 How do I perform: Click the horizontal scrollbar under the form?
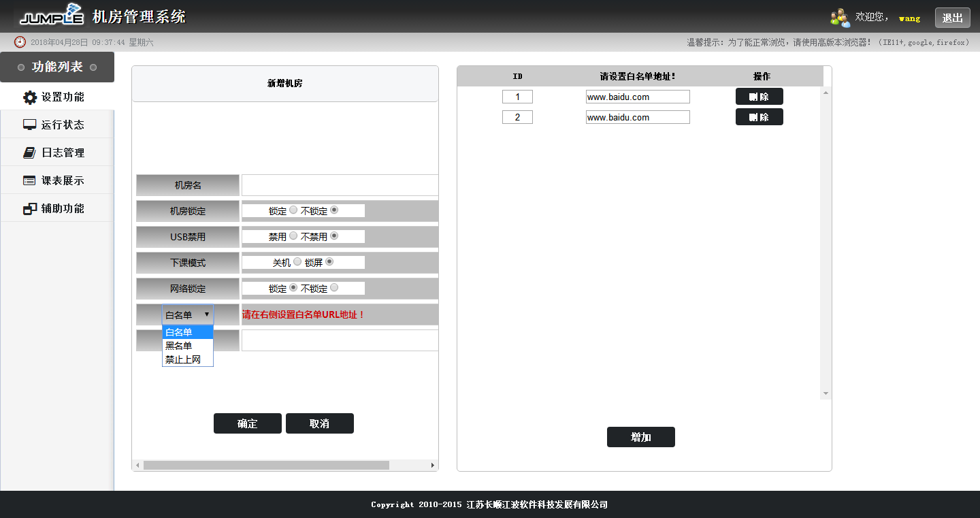265,466
